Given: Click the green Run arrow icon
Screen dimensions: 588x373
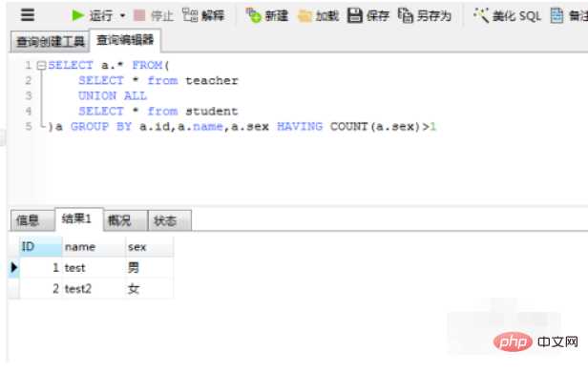Looking at the screenshot, I should [x=77, y=15].
